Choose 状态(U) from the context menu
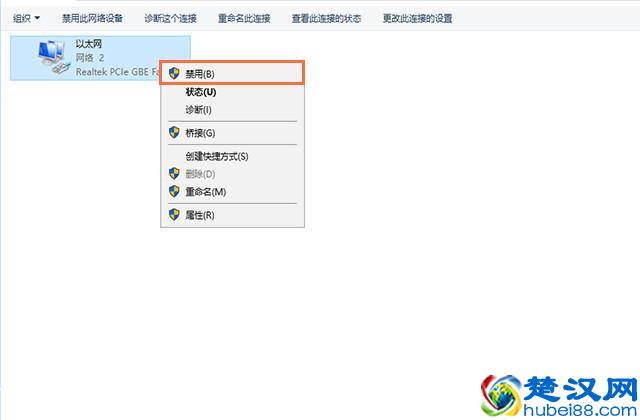Viewport: 640px width, 420px height. tap(232, 92)
